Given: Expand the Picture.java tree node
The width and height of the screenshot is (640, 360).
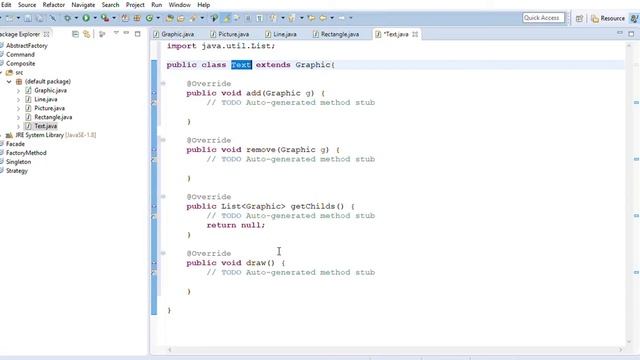Looking at the screenshot, I should 18,109.
